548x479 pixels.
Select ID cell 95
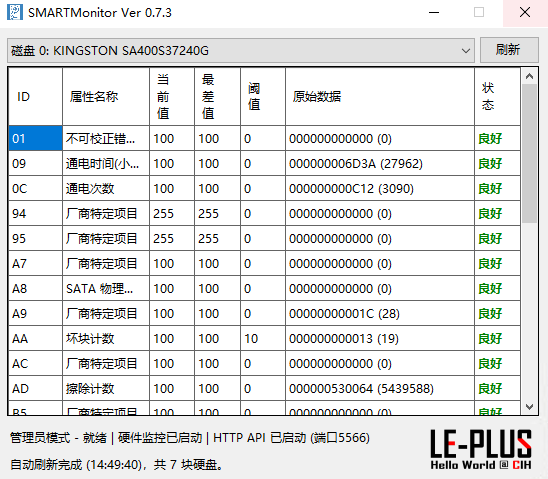click(35, 238)
